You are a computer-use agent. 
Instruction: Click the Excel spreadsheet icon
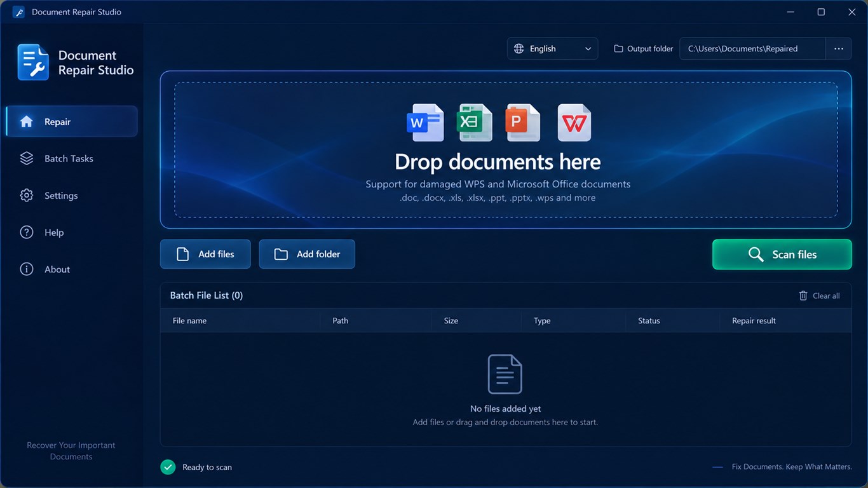tap(475, 123)
